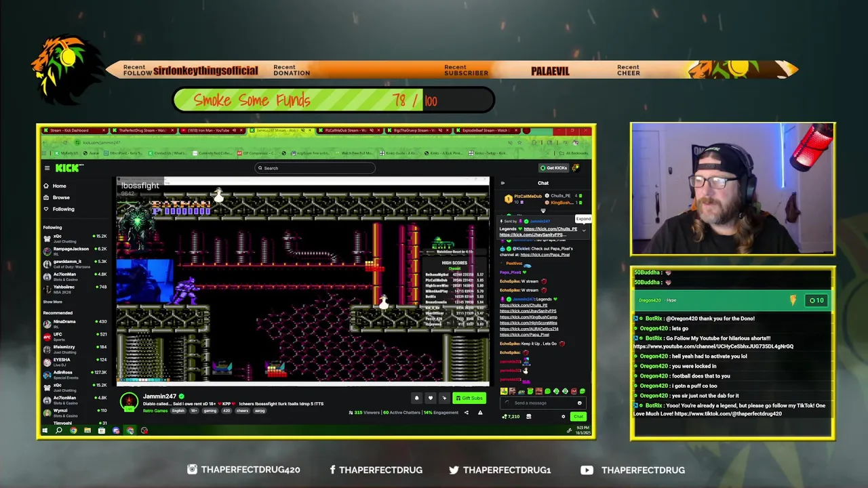
Task: Select the cheers stream tag
Action: pos(241,411)
